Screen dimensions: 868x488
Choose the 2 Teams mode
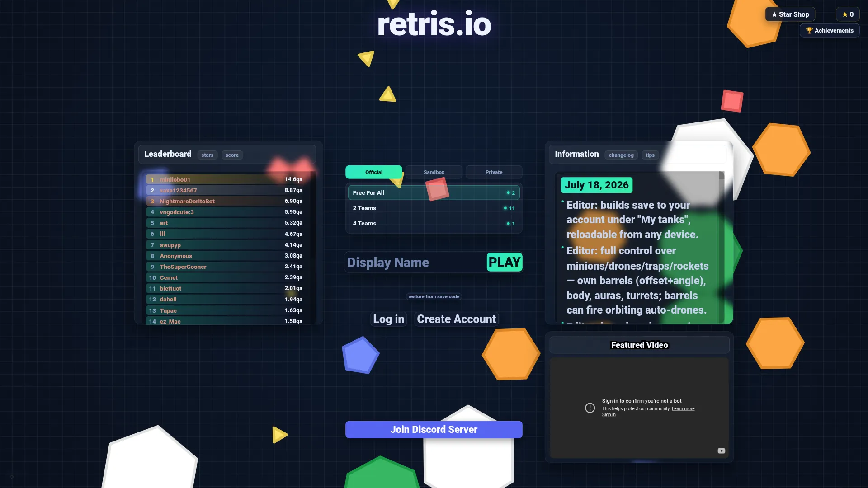(x=434, y=208)
